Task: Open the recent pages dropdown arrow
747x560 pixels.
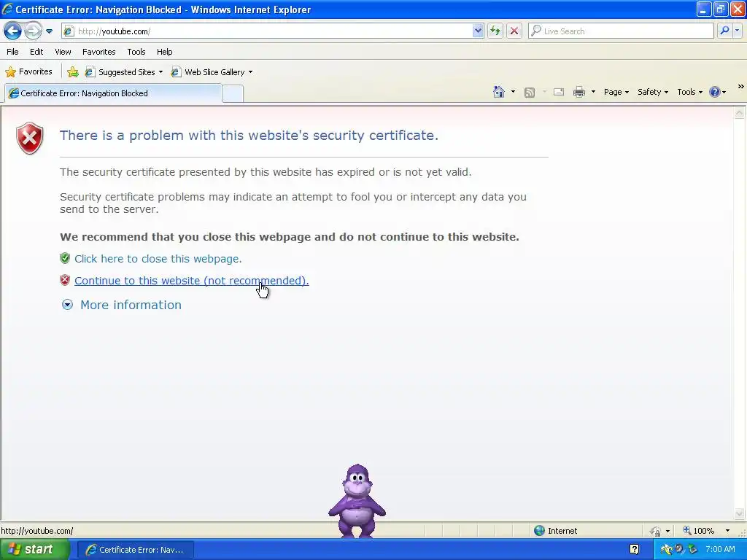Action: click(49, 31)
